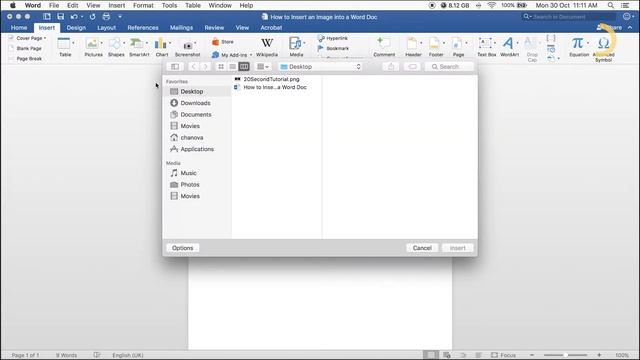The image size is (640, 360).
Task: Toggle Focus mode in status bar
Action: pos(503,355)
